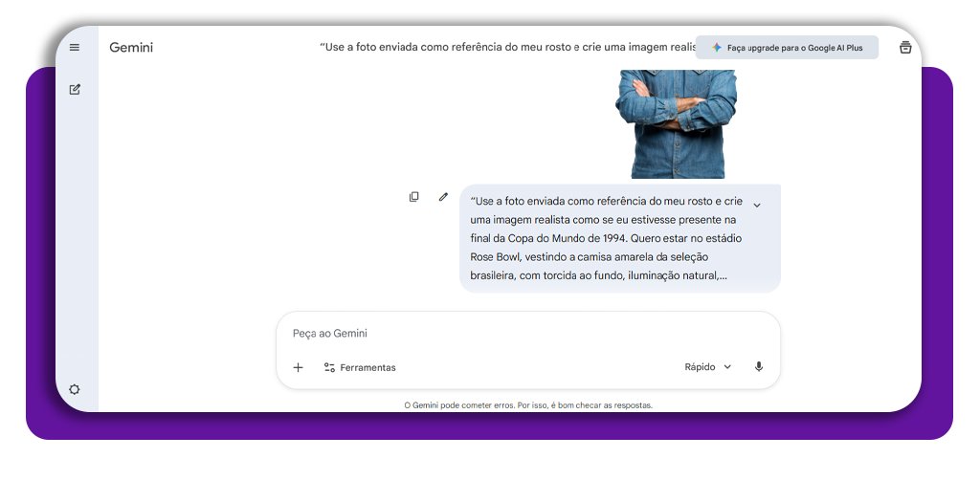980x480 pixels.
Task: Expand the truncated prompt with the chevron
Action: coord(757,205)
